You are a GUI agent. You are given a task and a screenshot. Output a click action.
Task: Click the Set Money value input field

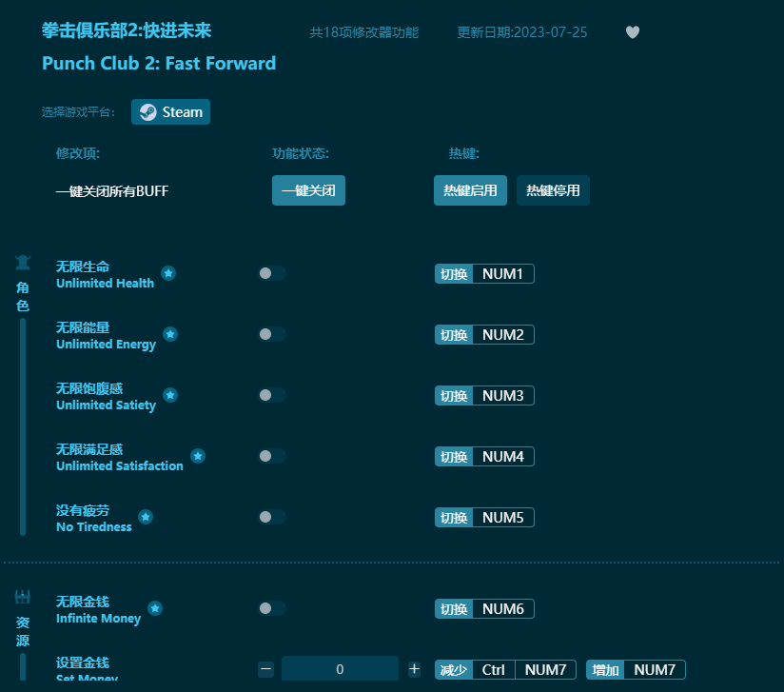(x=340, y=669)
